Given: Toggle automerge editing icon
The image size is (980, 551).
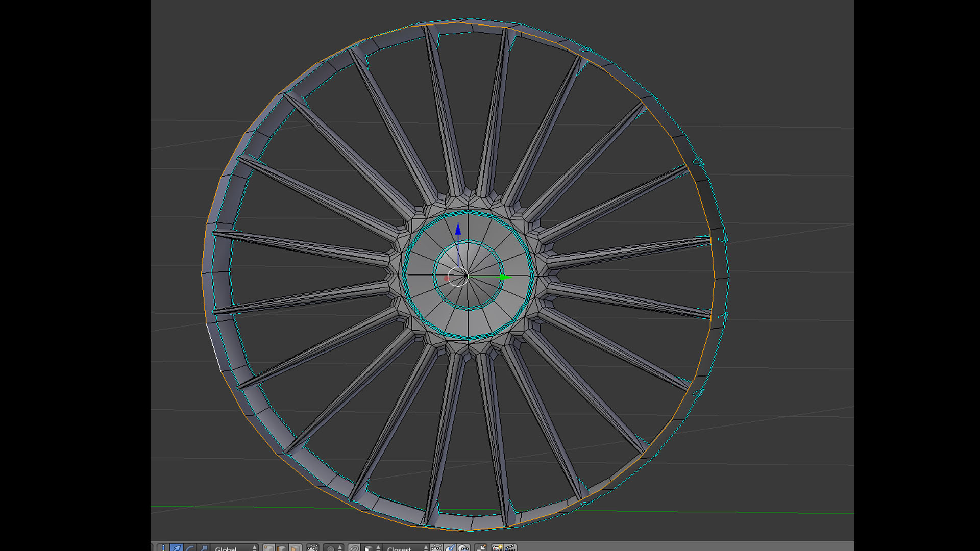Looking at the screenshot, I should point(480,548).
